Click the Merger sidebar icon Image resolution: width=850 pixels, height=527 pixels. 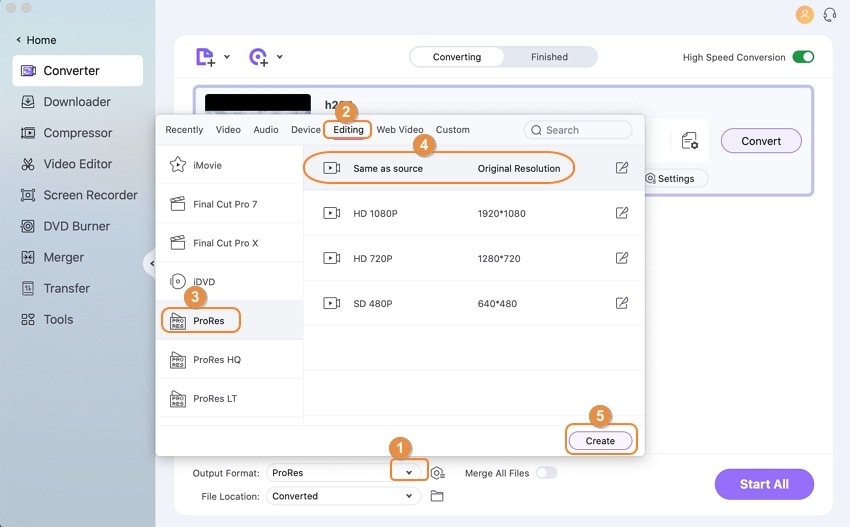pyautogui.click(x=28, y=258)
